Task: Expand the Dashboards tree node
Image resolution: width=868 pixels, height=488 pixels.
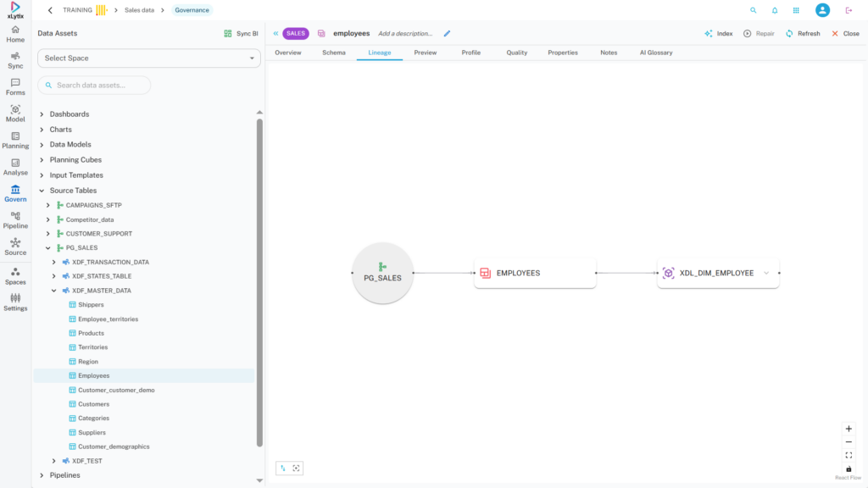Action: click(42, 114)
